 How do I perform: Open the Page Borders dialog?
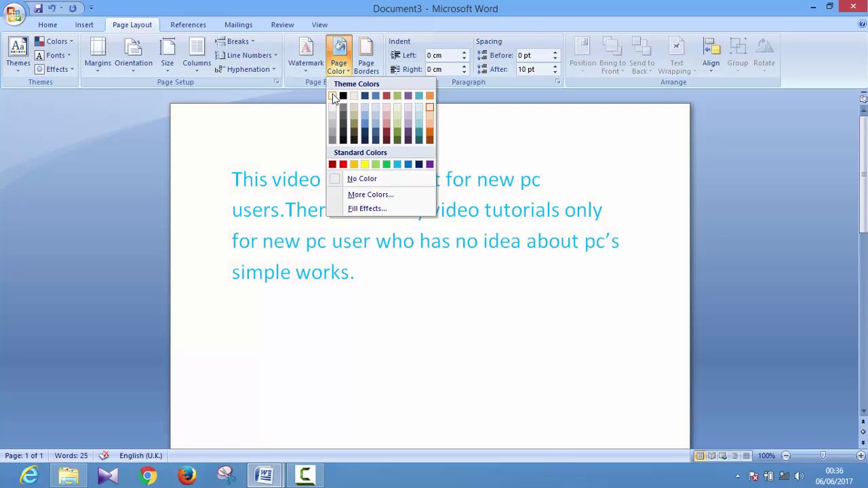[x=366, y=56]
